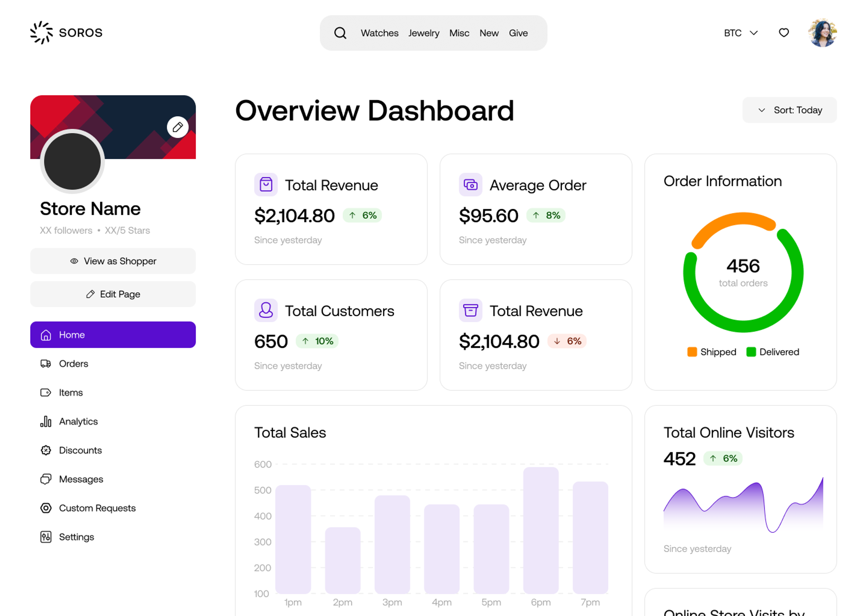Click the orange Shipped legend swatch

click(x=692, y=352)
